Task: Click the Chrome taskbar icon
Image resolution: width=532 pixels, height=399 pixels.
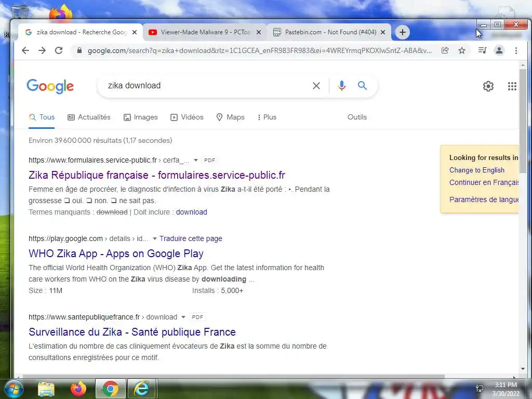Action: pyautogui.click(x=111, y=389)
